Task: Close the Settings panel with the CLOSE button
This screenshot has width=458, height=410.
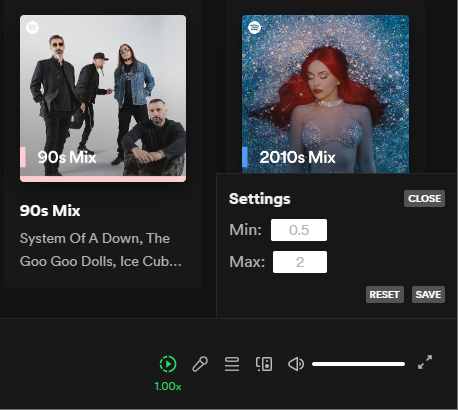Action: coord(424,199)
